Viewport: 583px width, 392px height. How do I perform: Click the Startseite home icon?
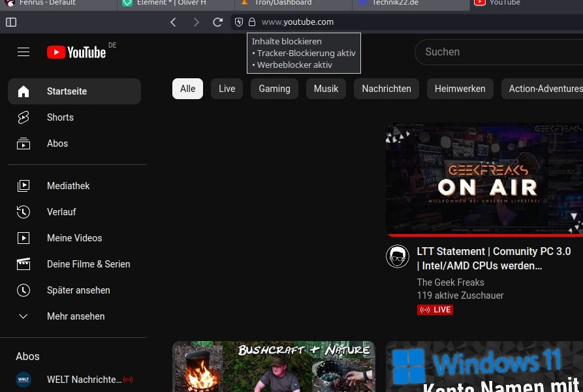pyautogui.click(x=24, y=91)
